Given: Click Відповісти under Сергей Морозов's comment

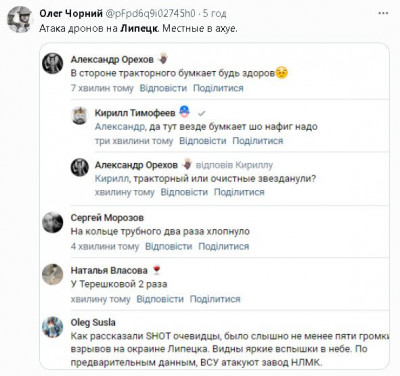Looking at the screenshot, I should pos(169,247).
